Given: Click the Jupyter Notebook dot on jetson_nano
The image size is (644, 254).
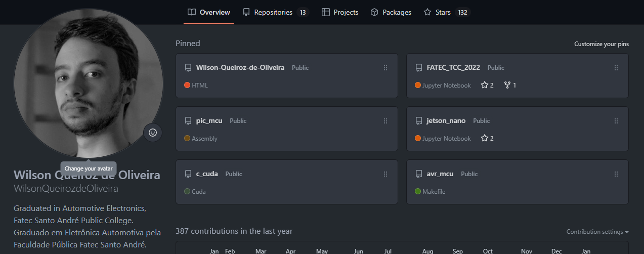Looking at the screenshot, I should pos(418,138).
